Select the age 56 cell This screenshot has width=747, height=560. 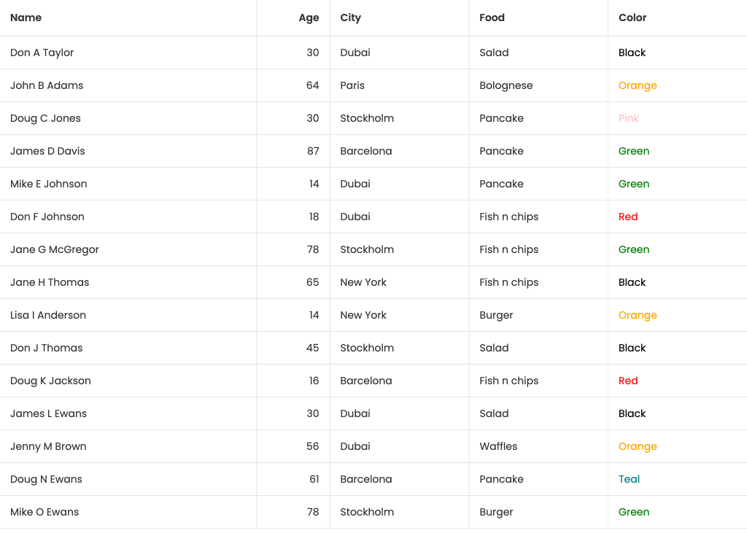312,446
